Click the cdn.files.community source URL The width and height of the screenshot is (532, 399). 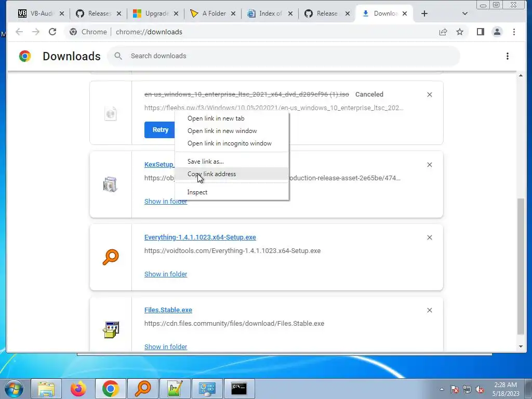[x=234, y=323]
